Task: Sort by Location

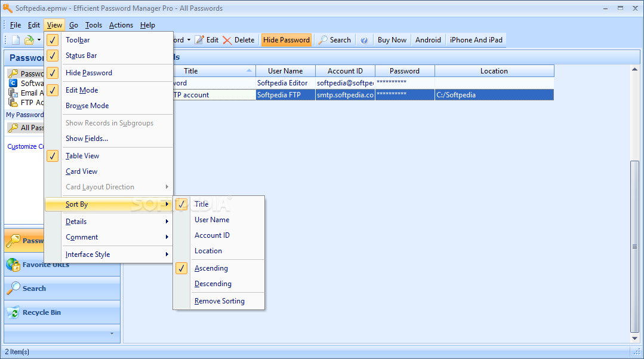Action: click(x=219, y=251)
